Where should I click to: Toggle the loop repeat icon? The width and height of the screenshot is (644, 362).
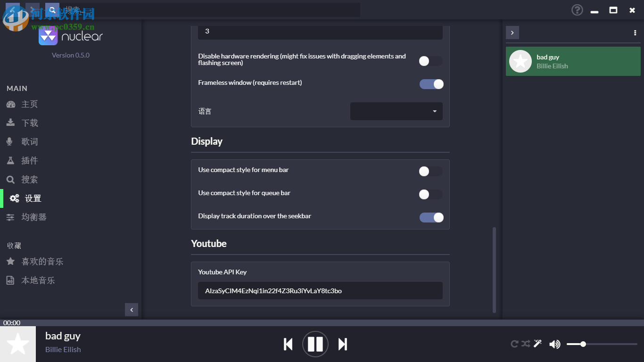click(515, 344)
